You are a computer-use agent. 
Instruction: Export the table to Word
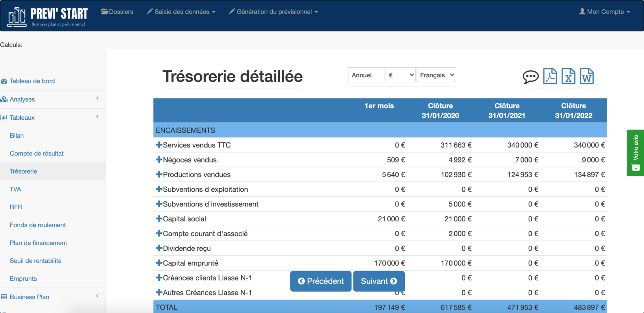587,76
